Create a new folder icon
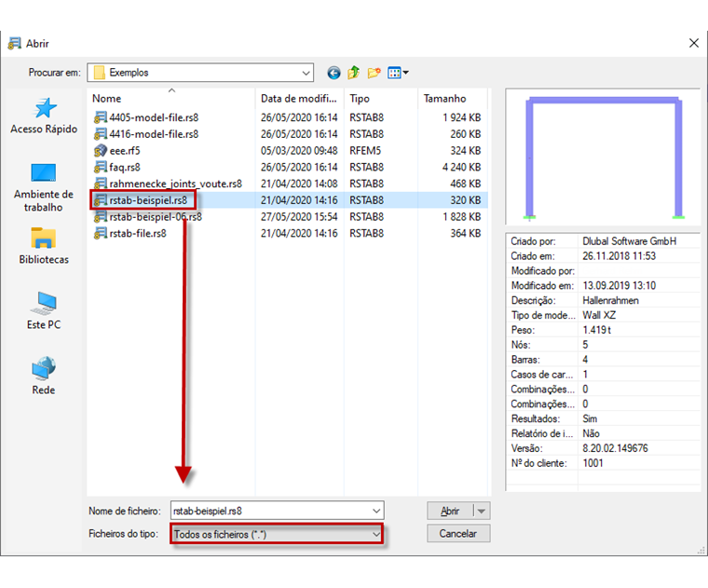This screenshot has height=588, width=708. (374, 73)
